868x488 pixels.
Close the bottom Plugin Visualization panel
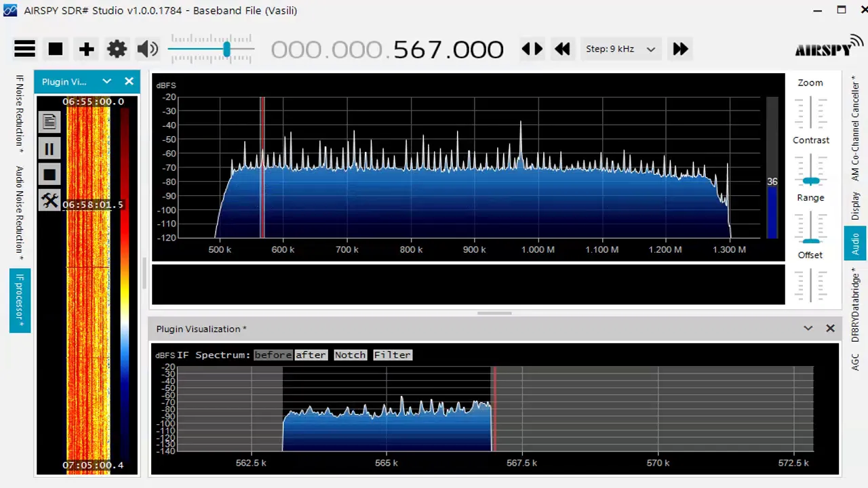[830, 328]
